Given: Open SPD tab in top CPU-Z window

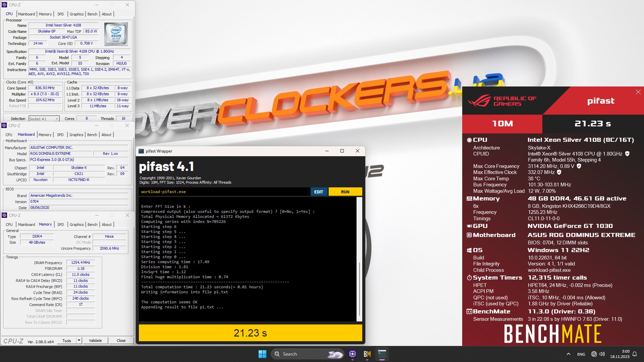Looking at the screenshot, I should pyautogui.click(x=61, y=14).
